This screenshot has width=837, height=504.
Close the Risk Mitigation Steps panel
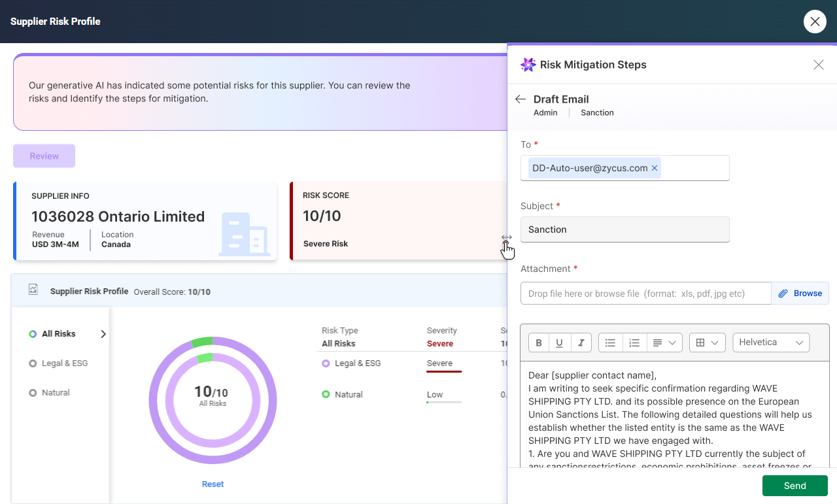pyautogui.click(x=819, y=65)
